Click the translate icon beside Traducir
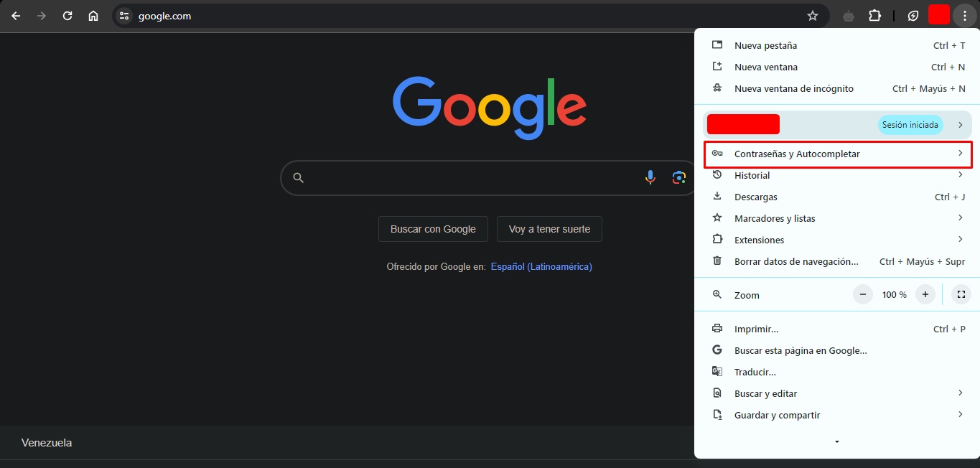Screen dimensions: 980x468 point(717,371)
